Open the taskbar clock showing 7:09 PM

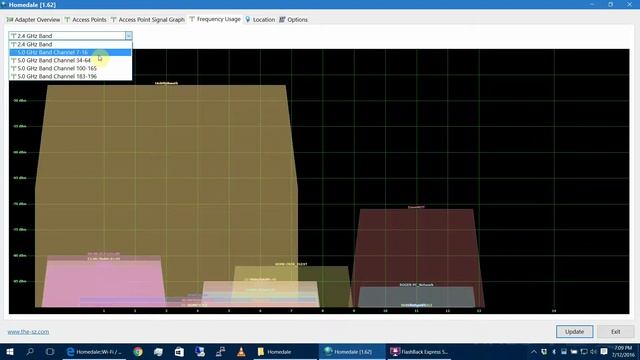click(623, 351)
